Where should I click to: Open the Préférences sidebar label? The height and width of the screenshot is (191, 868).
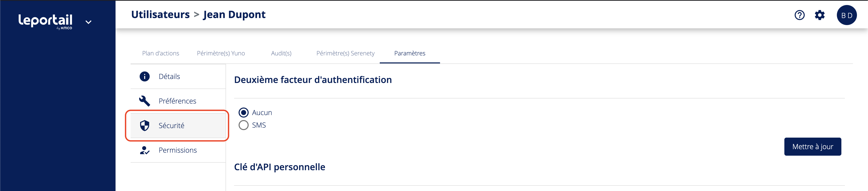(177, 101)
